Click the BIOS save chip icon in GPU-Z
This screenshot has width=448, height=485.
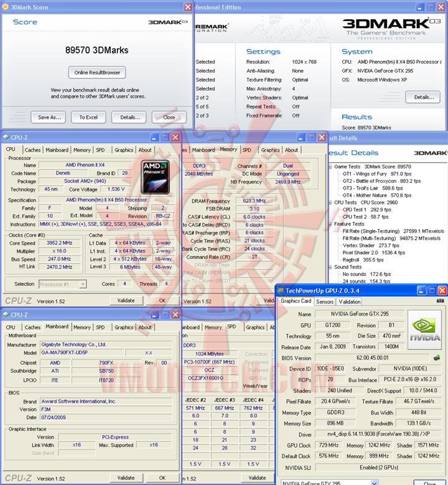click(437, 358)
